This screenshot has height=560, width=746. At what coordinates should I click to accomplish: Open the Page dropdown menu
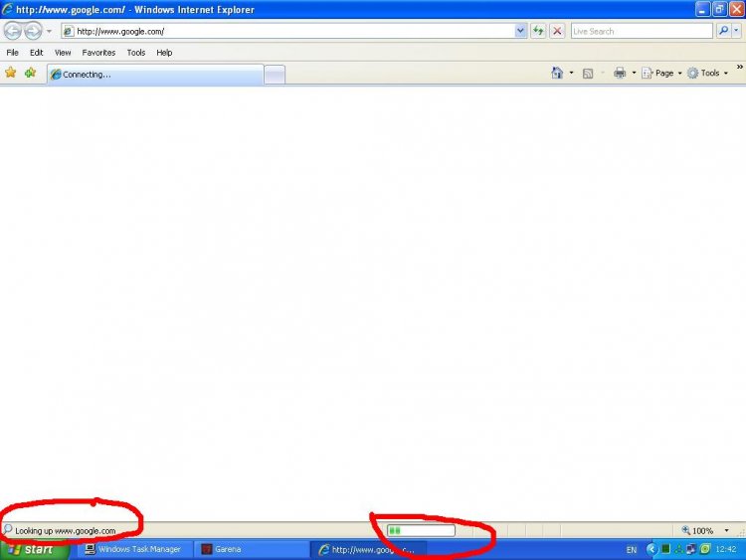pyautogui.click(x=663, y=73)
